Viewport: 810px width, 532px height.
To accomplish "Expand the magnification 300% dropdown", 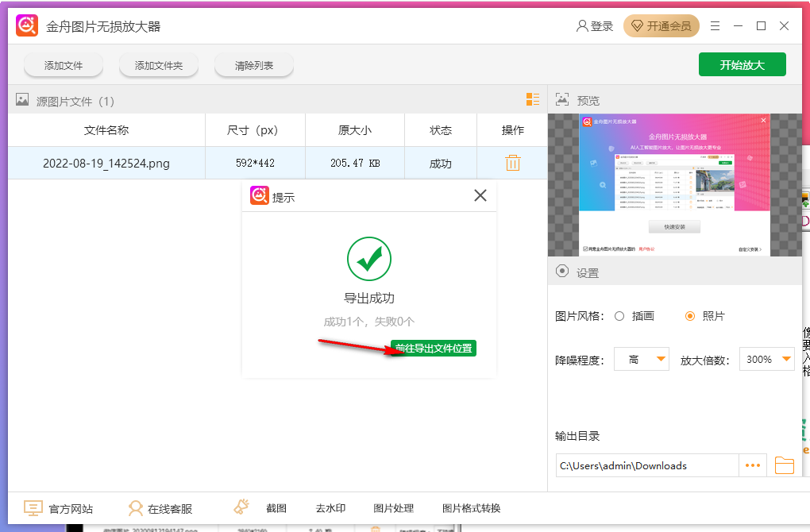I will [x=766, y=360].
